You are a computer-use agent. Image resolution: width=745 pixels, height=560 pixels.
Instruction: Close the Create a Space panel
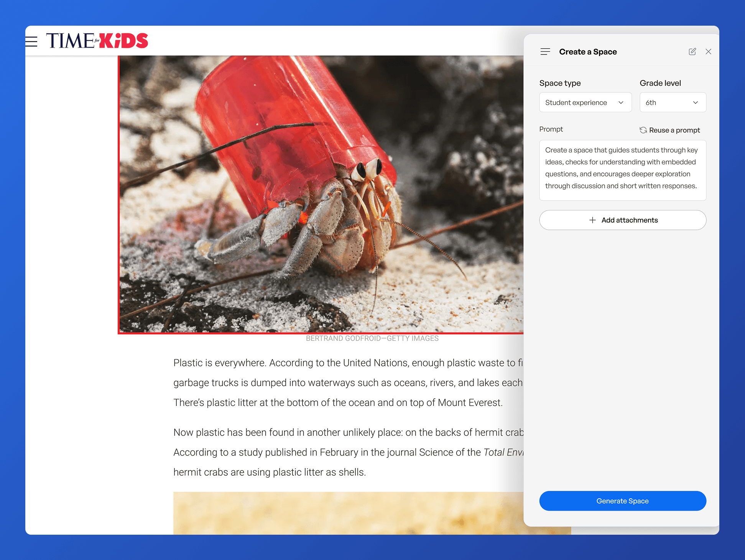(708, 52)
